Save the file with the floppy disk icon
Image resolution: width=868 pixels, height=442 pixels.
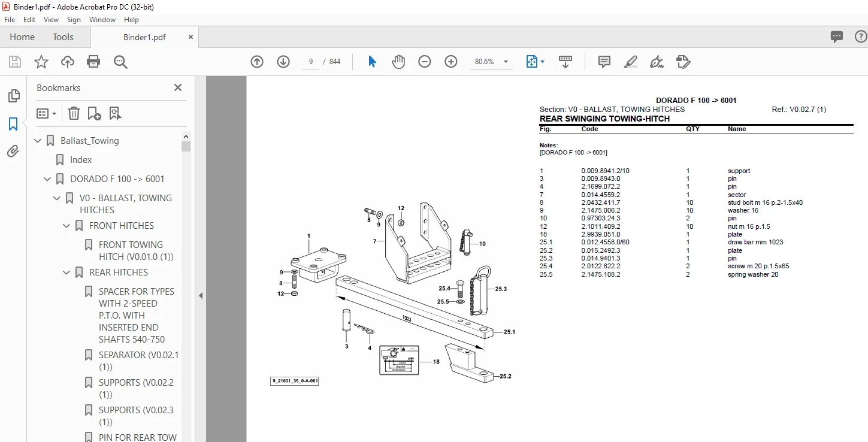coord(15,62)
